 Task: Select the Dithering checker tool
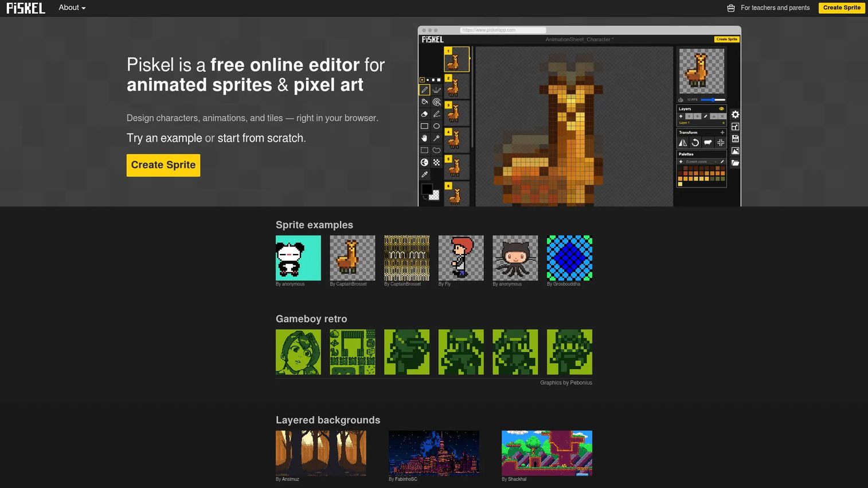click(x=436, y=162)
